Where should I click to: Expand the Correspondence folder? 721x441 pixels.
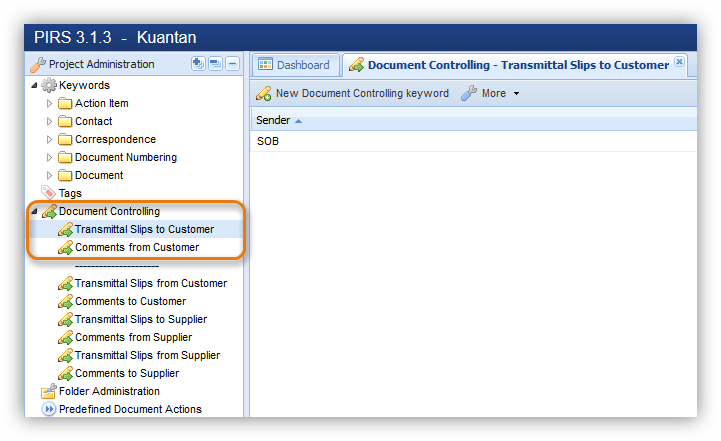[x=50, y=139]
